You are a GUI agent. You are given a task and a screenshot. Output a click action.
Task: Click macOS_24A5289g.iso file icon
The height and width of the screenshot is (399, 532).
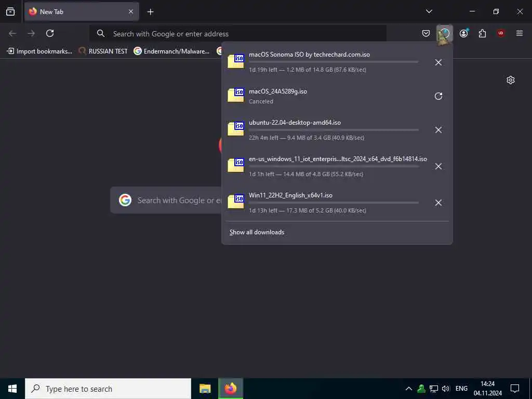236,96
